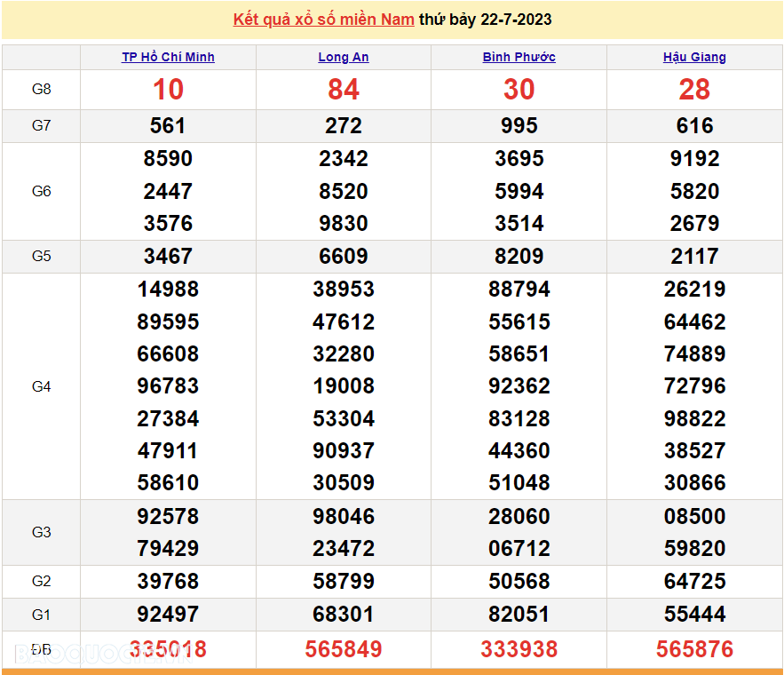Click G5 result 8209
784x675 pixels.
coord(519,256)
